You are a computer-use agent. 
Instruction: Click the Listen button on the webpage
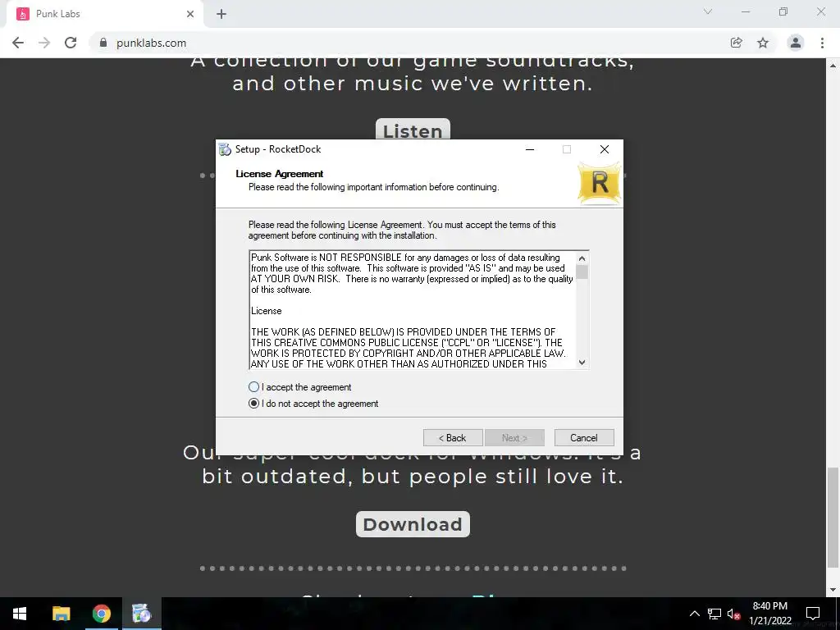pyautogui.click(x=413, y=130)
